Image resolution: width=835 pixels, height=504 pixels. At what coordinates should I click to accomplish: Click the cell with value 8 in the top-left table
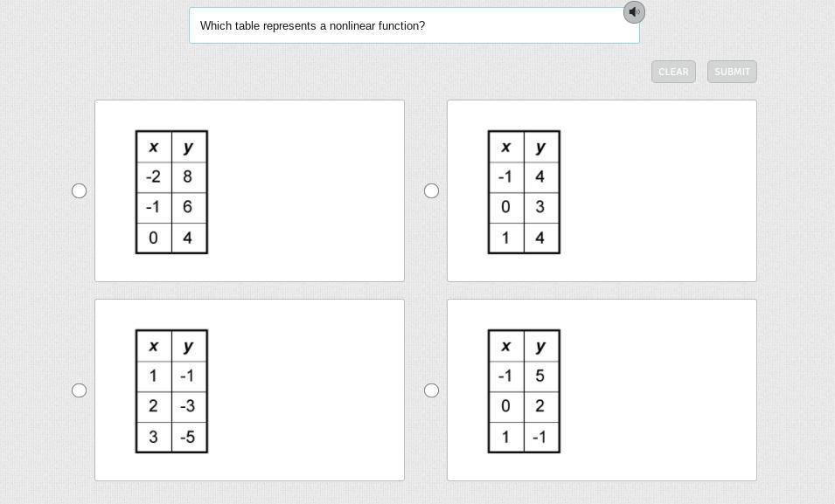189,177
